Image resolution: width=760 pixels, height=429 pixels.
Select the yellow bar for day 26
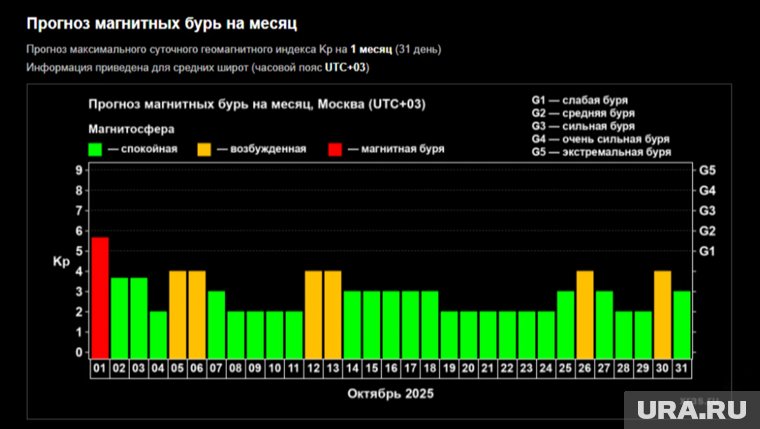[585, 313]
